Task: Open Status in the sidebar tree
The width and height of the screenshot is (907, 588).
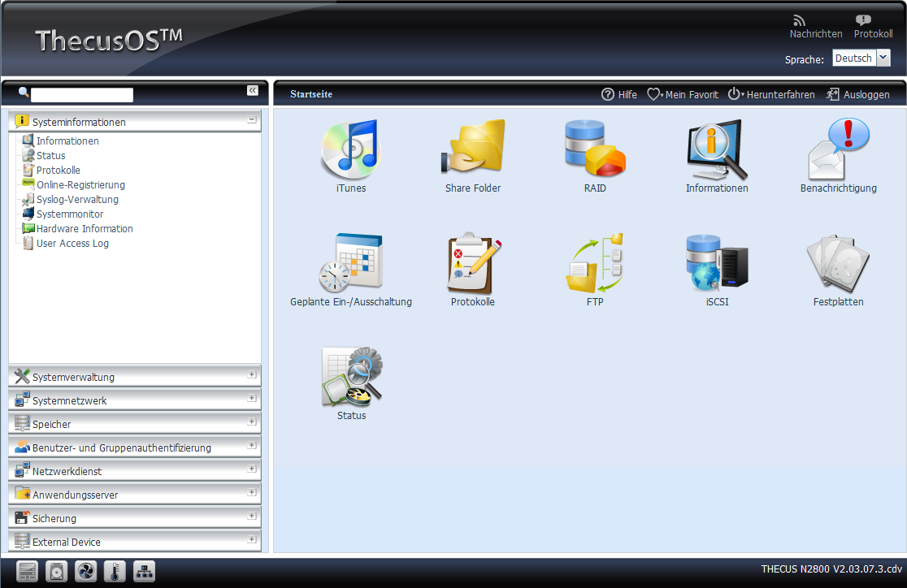Action: click(x=51, y=156)
